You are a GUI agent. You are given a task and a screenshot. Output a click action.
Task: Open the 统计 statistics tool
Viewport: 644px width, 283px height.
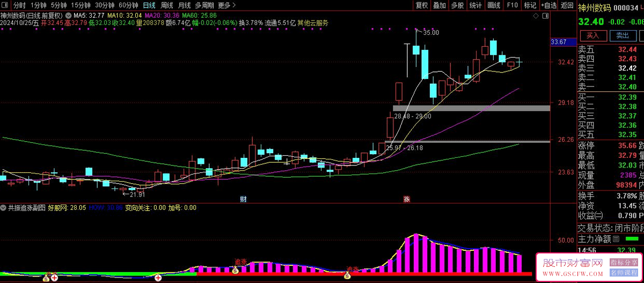click(x=475, y=5)
